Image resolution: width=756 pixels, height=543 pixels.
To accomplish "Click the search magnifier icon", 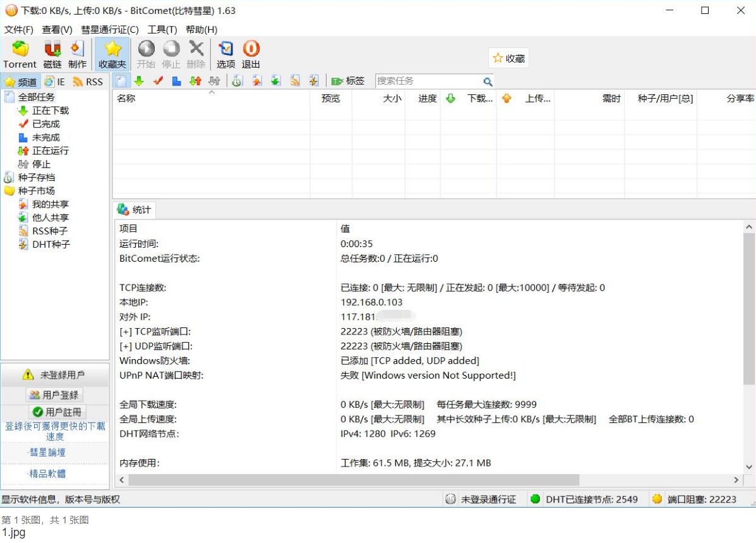I will 488,82.
